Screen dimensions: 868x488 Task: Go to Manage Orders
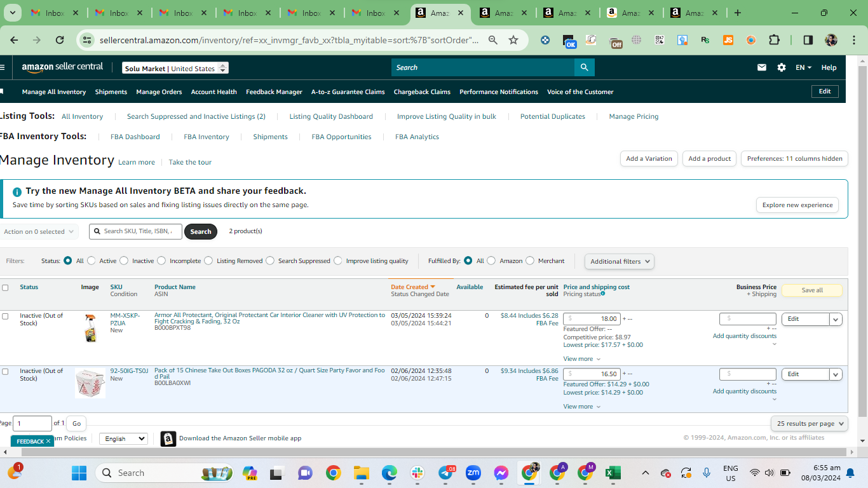[159, 92]
